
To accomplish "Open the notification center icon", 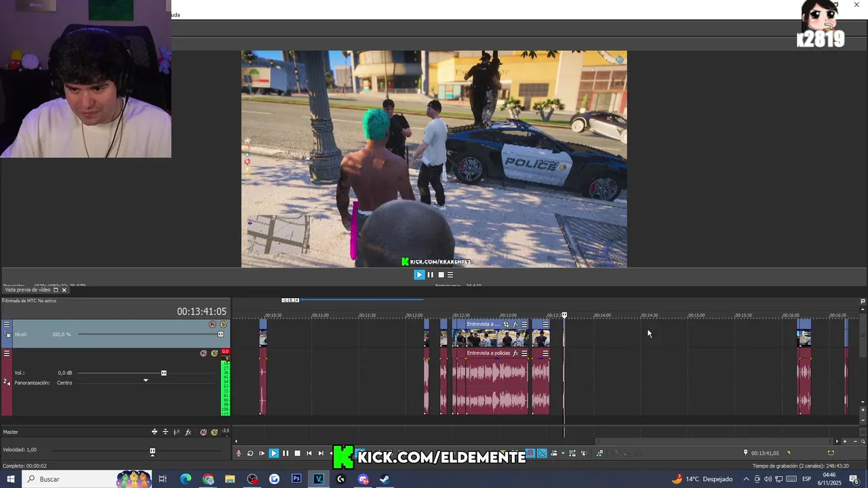I will pos(854,479).
